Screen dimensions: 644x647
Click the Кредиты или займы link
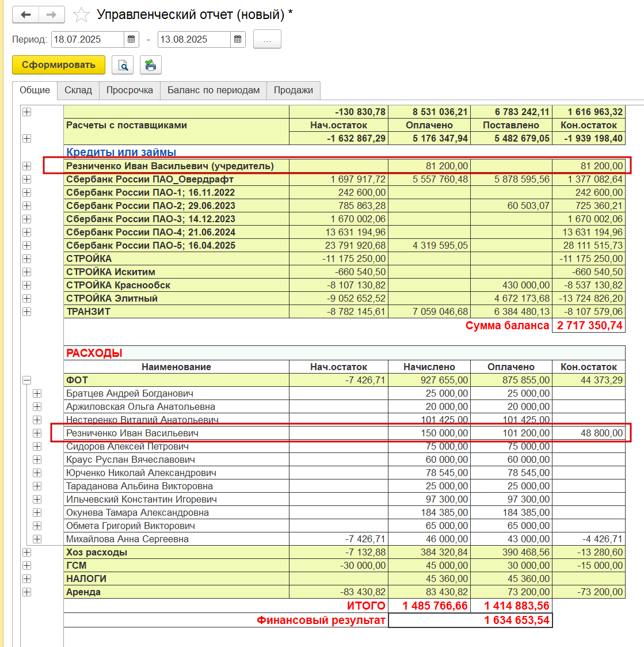click(x=121, y=152)
